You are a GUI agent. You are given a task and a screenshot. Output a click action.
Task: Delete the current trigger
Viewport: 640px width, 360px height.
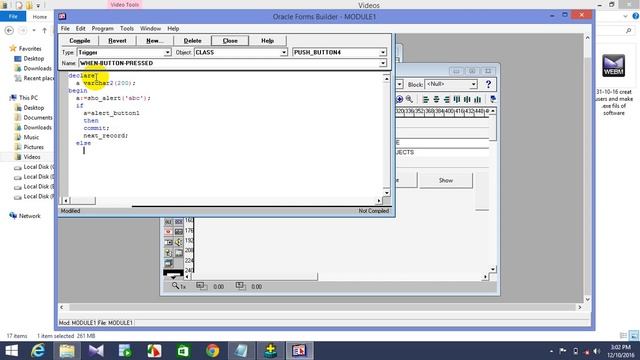pyautogui.click(x=192, y=41)
